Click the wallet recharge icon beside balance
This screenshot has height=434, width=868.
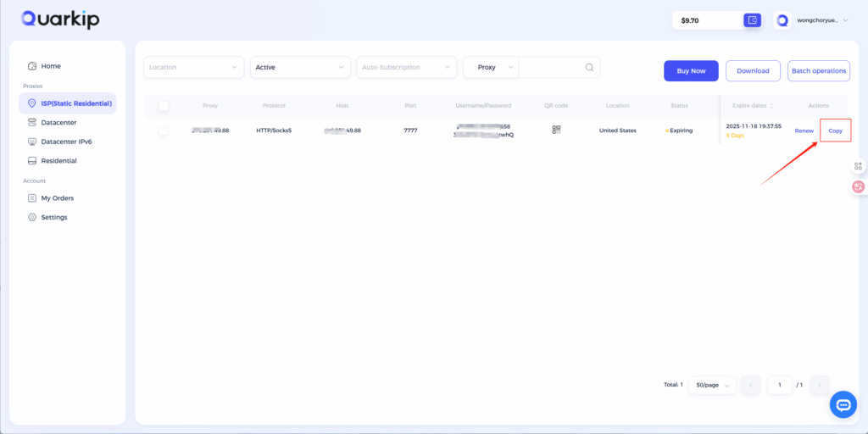click(x=752, y=20)
